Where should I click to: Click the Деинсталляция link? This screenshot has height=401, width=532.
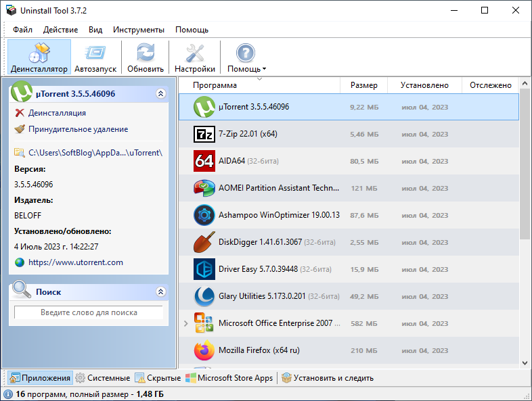tap(57, 113)
